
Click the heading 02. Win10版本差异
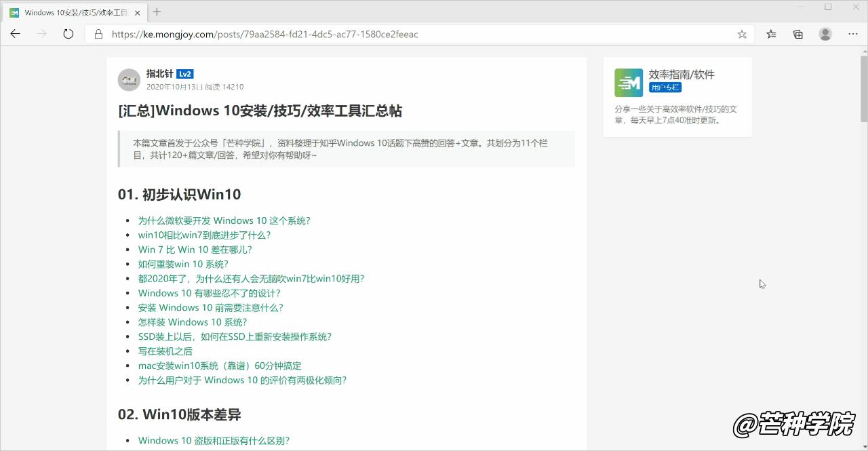[x=179, y=414]
